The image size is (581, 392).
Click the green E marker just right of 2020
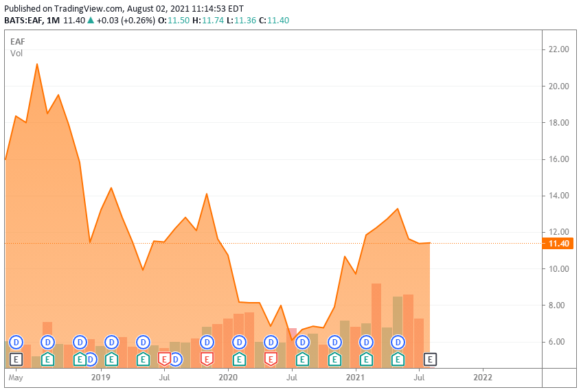coord(239,359)
